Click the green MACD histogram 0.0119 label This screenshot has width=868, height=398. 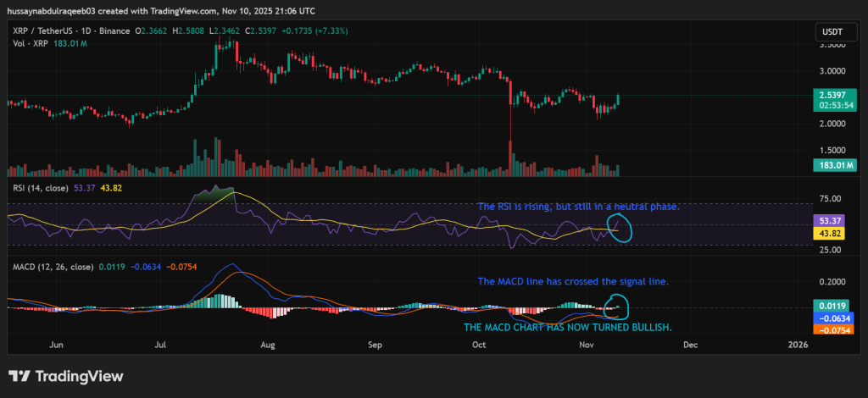(x=832, y=305)
